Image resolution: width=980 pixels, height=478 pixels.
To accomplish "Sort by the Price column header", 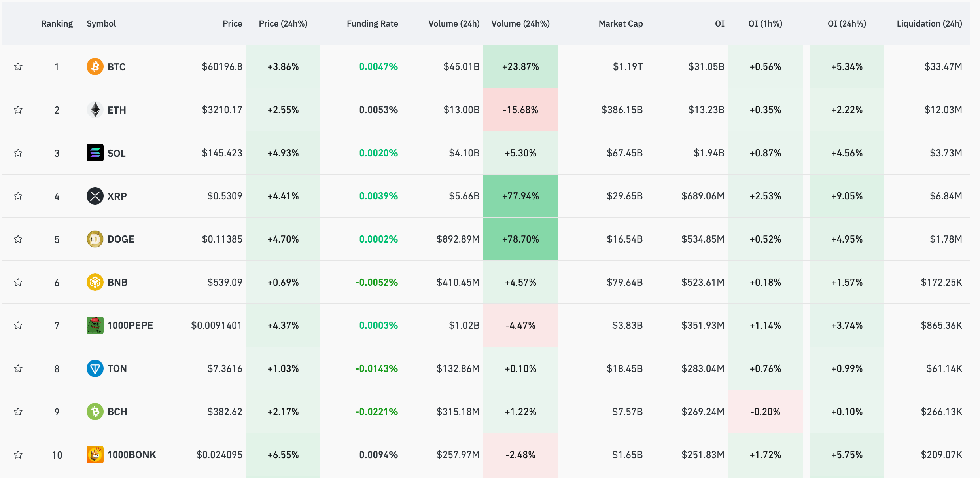I will [232, 24].
